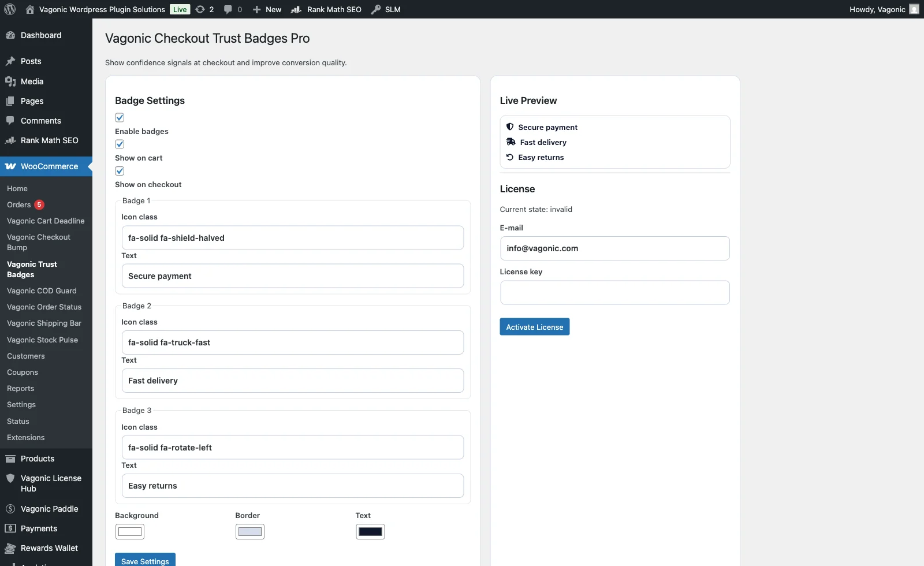The height and width of the screenshot is (566, 924).
Task: Click the Comments icon in the sidebar
Action: (10, 121)
